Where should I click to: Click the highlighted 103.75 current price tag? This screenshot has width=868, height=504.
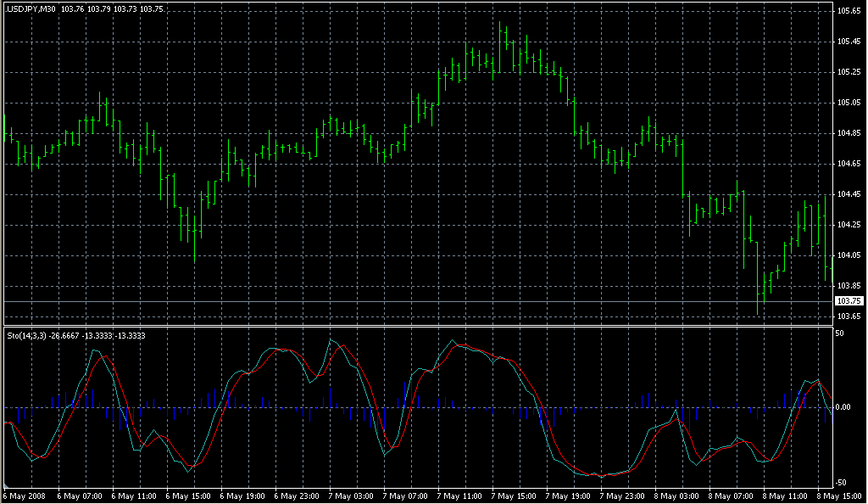pyautogui.click(x=849, y=301)
